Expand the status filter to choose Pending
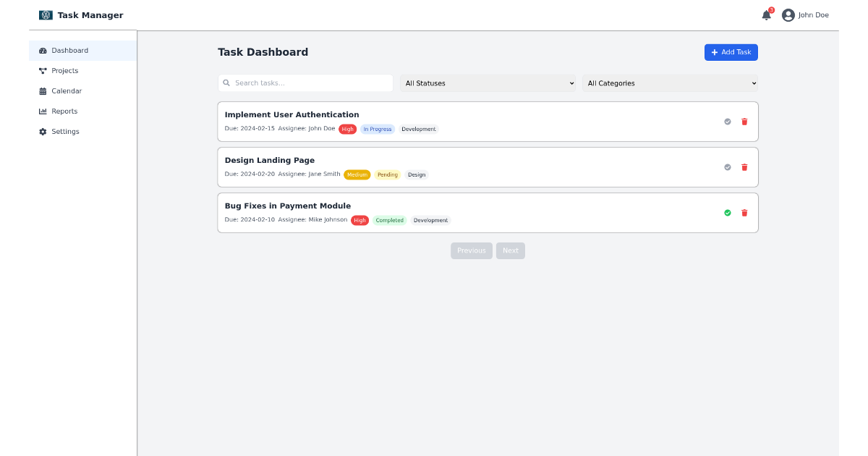 (488, 83)
